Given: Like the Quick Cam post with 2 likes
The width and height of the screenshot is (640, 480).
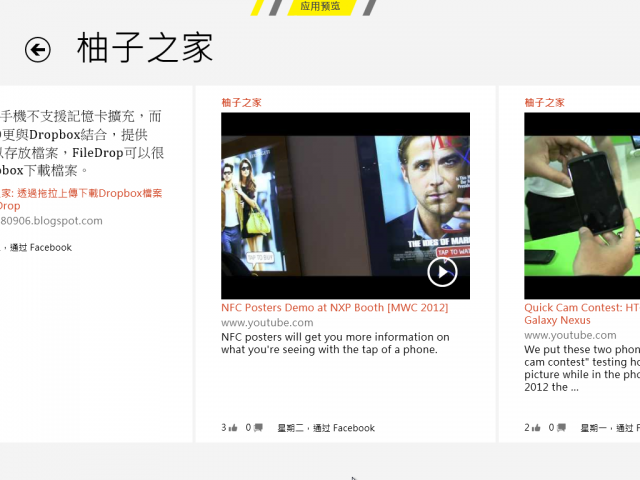Looking at the screenshot, I should (x=533, y=427).
